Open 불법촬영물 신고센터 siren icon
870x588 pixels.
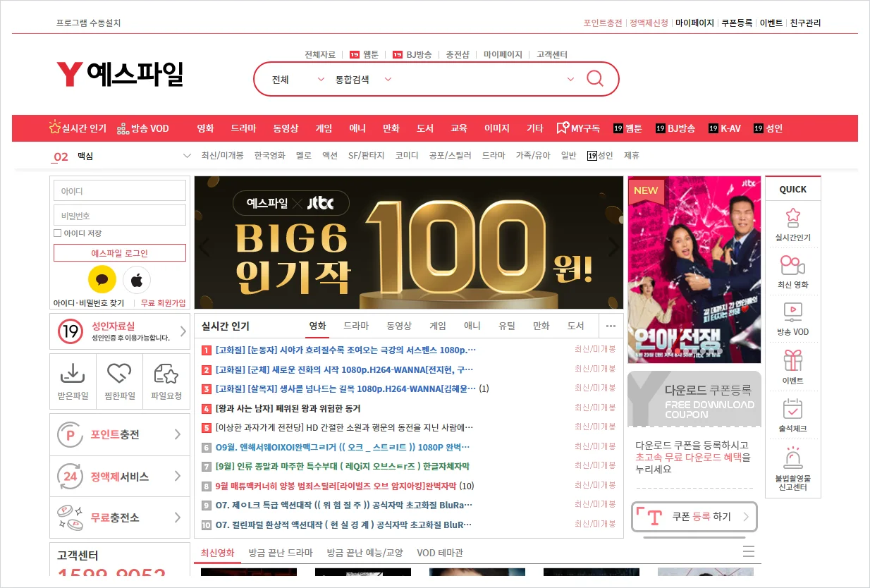[x=793, y=458]
